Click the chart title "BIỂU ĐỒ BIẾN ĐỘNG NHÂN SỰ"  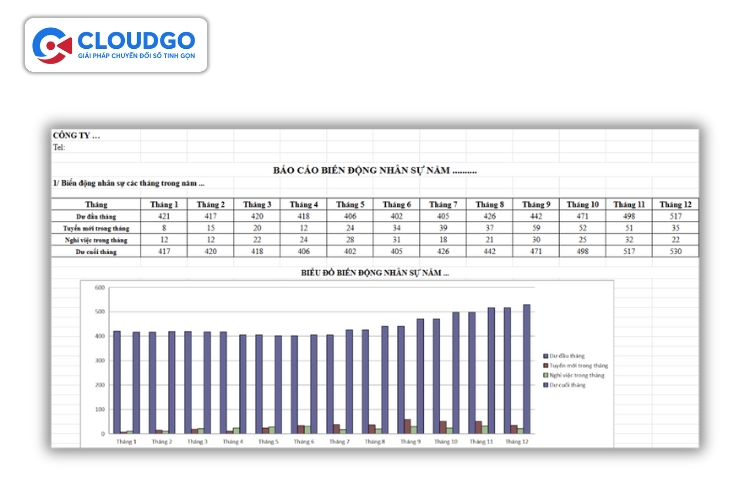click(x=375, y=272)
